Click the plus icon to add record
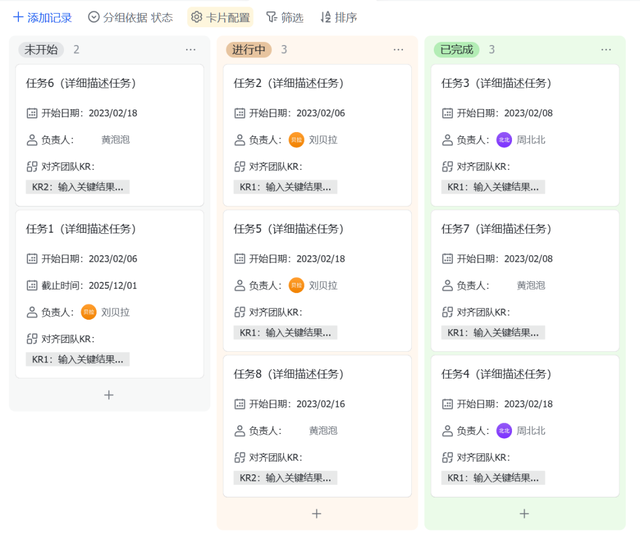 18,17
